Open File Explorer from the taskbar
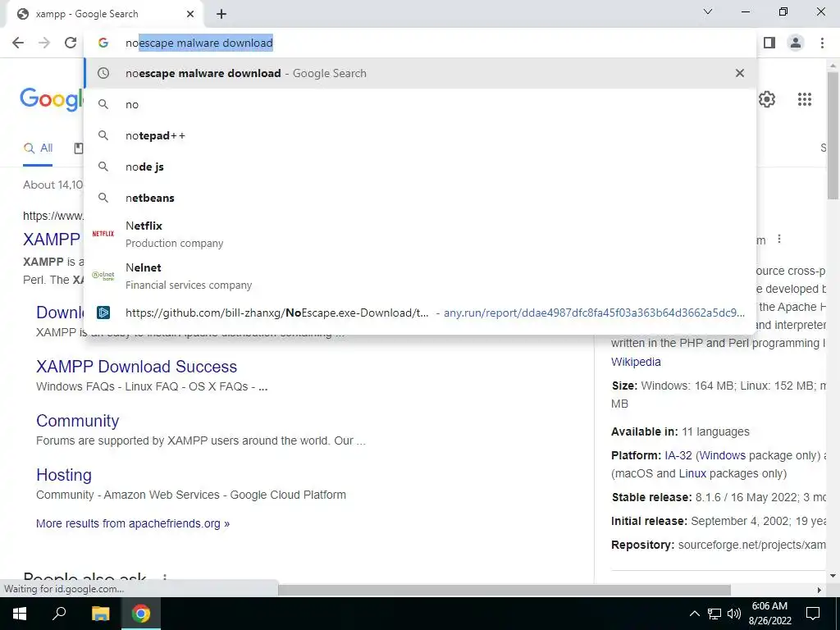The image size is (840, 630). [x=100, y=614]
